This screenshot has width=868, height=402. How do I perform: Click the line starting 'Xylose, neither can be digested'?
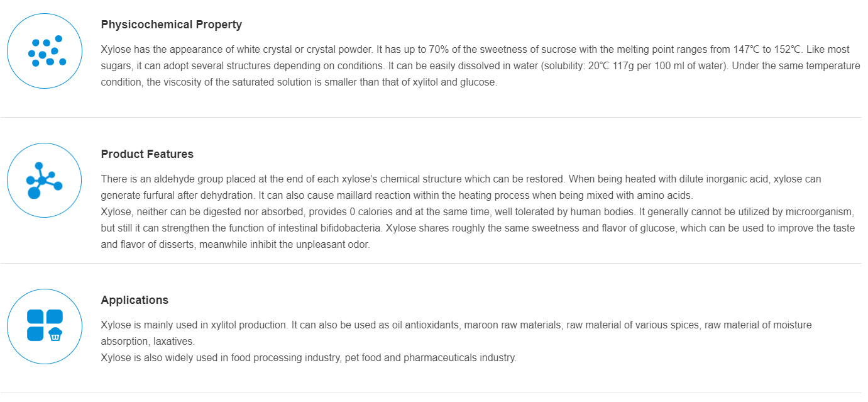pyautogui.click(x=477, y=211)
